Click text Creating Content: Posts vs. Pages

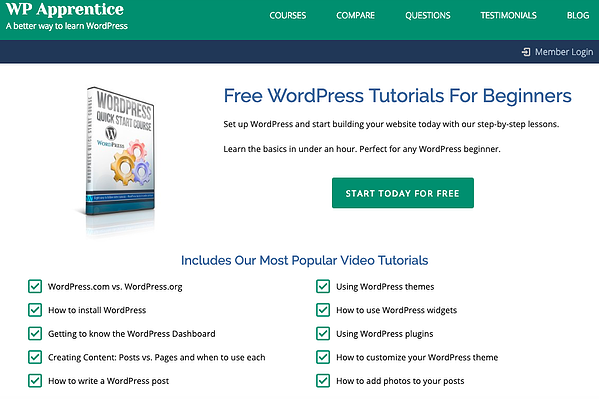point(157,357)
